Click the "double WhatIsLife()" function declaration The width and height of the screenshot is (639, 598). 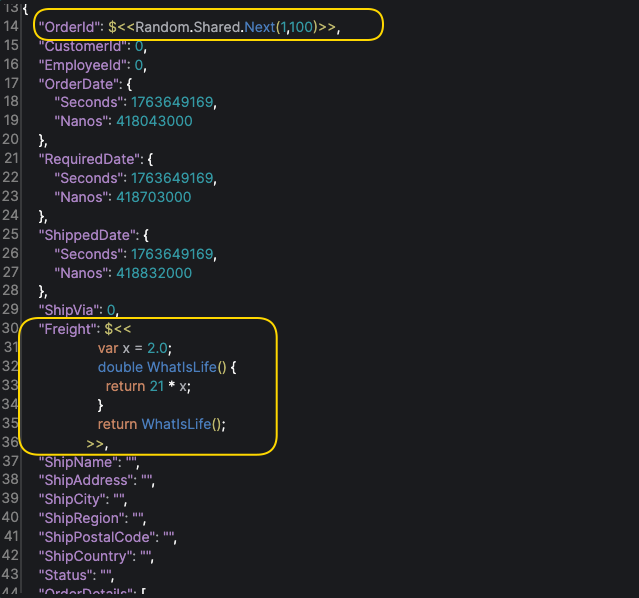click(x=167, y=367)
